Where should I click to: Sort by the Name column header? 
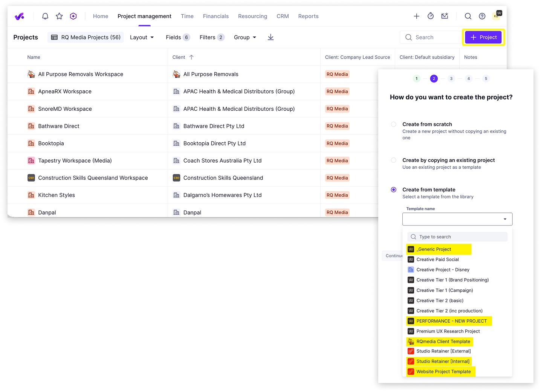[x=34, y=57]
